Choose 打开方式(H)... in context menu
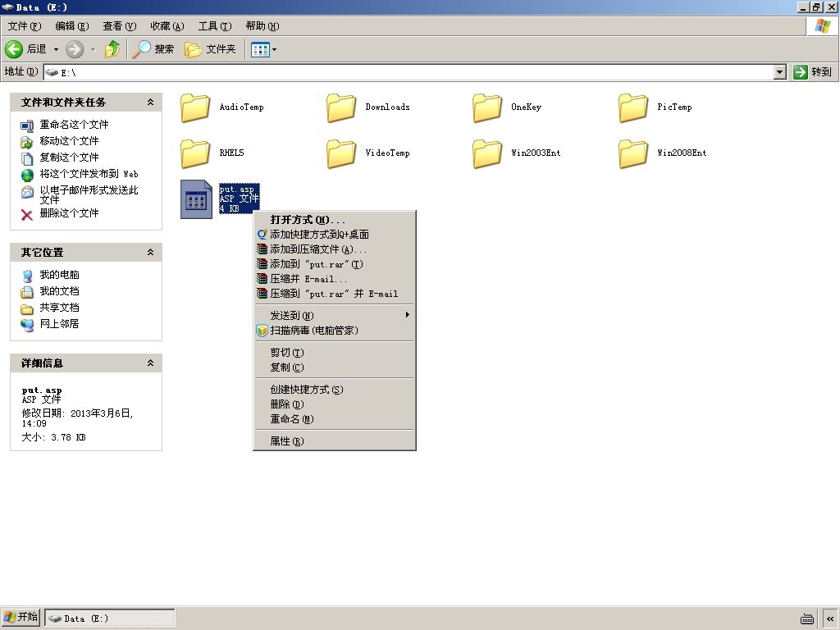Image resolution: width=840 pixels, height=630 pixels. point(335,220)
